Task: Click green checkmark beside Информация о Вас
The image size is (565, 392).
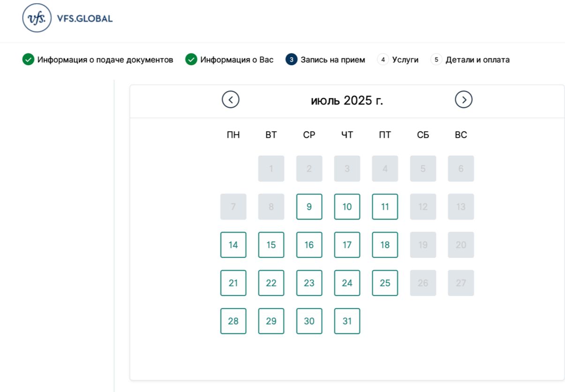Action: pos(191,60)
